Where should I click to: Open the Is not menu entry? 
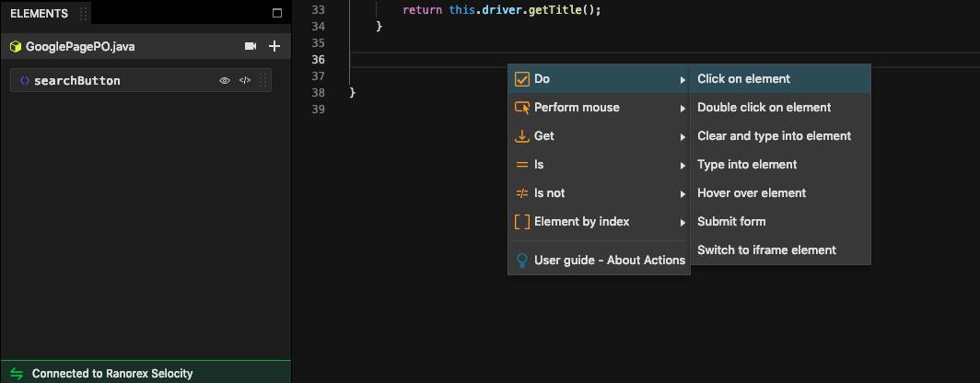pyautogui.click(x=599, y=193)
